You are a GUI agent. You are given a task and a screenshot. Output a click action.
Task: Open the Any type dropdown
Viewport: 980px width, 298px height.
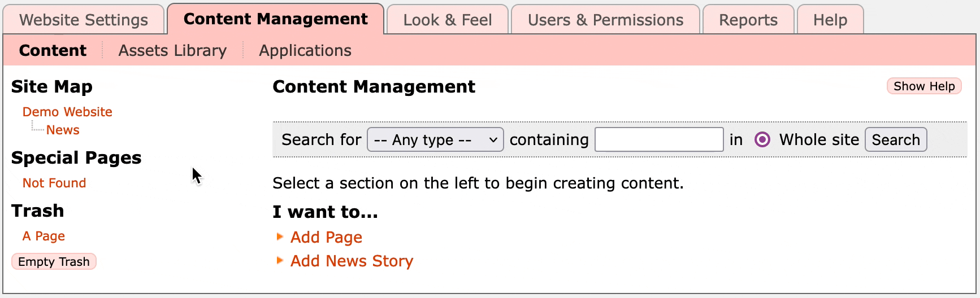435,139
